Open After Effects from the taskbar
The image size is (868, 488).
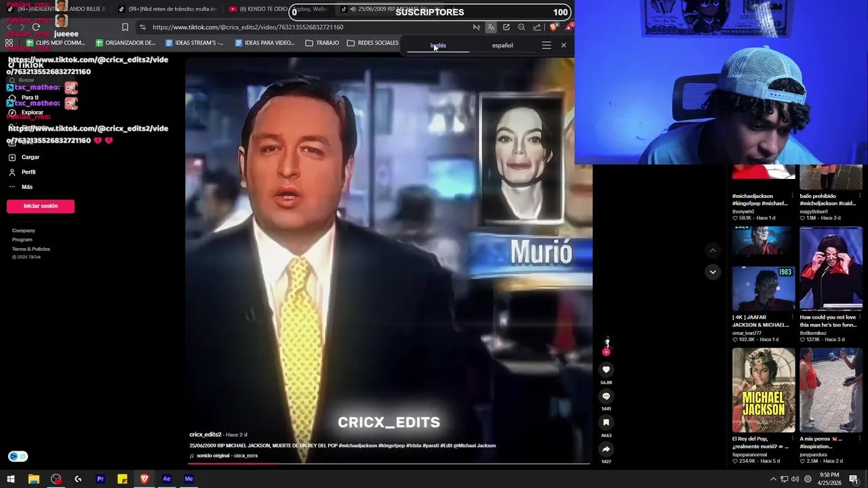pos(167,479)
